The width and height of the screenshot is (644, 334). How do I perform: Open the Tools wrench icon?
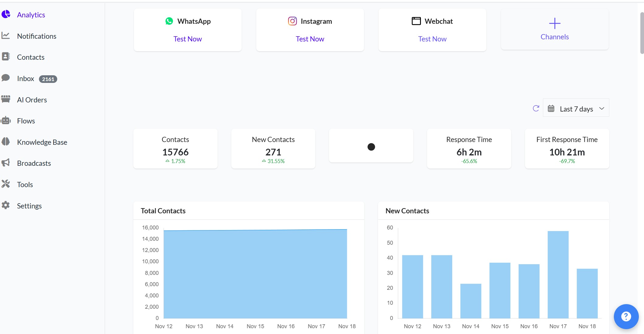tap(6, 184)
